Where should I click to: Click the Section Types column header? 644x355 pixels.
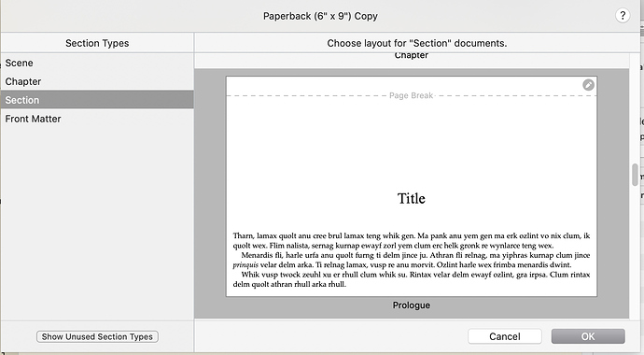[x=97, y=43]
